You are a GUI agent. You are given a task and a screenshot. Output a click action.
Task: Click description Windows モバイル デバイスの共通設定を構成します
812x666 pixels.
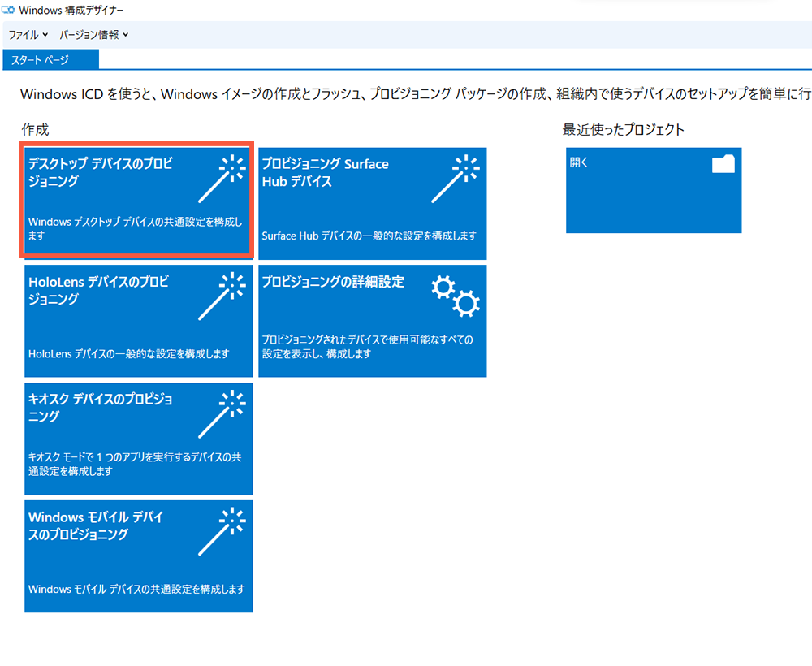click(136, 589)
